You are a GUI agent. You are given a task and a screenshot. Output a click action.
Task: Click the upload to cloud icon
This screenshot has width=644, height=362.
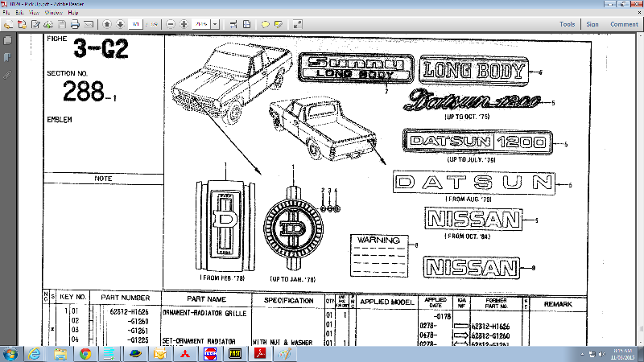(48, 25)
